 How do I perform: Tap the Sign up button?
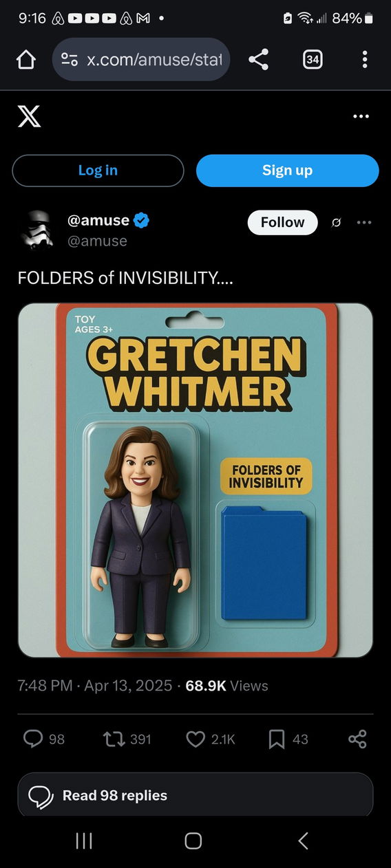click(x=287, y=171)
